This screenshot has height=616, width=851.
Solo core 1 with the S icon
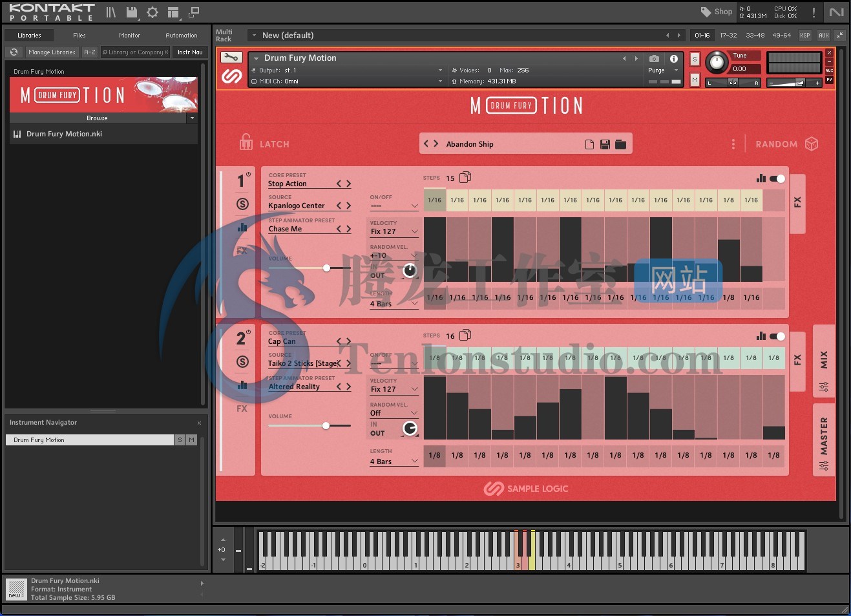click(x=242, y=204)
